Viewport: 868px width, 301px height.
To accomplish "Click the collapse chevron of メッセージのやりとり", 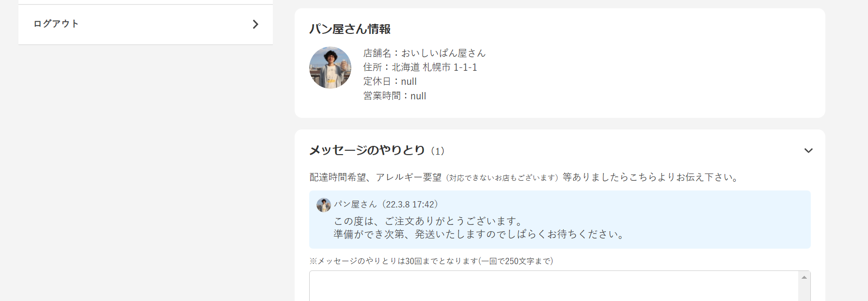I will click(808, 150).
